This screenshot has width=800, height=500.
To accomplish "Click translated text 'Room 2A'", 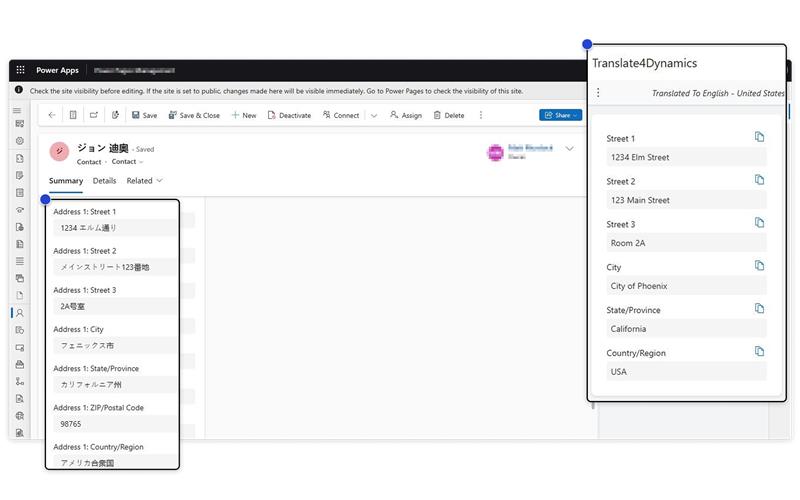I will coord(628,243).
